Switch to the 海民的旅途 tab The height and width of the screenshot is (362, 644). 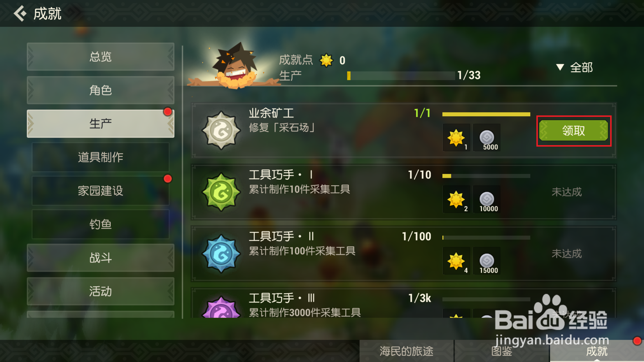click(406, 351)
